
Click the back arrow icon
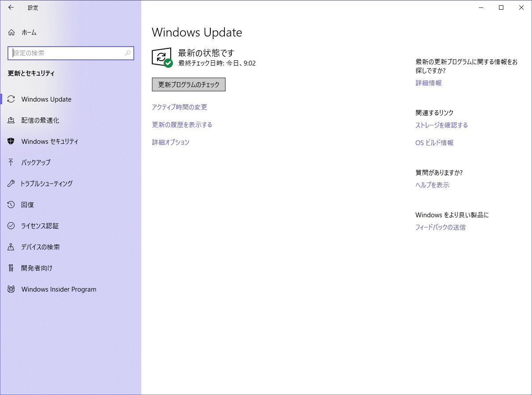pyautogui.click(x=11, y=7)
